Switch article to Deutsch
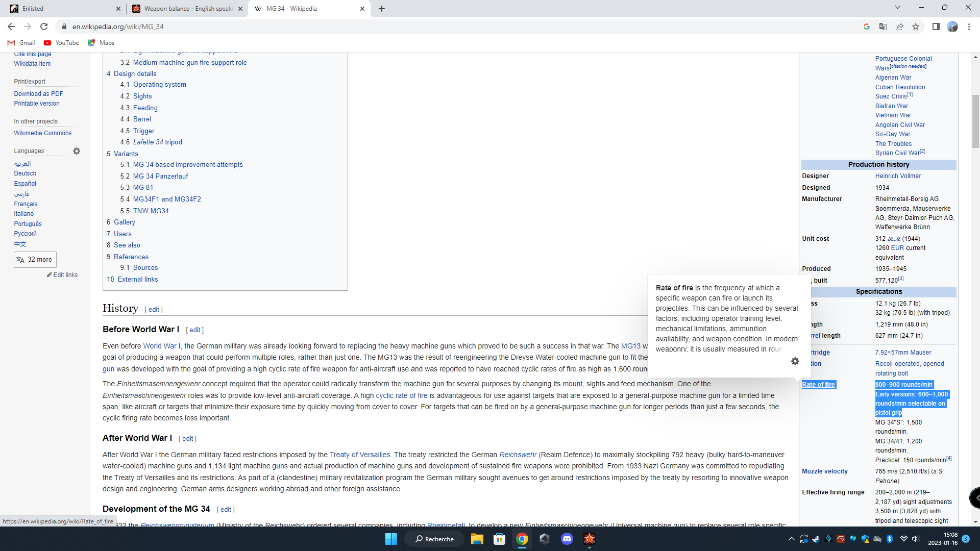Viewport: 980px width, 551px height. click(25, 173)
